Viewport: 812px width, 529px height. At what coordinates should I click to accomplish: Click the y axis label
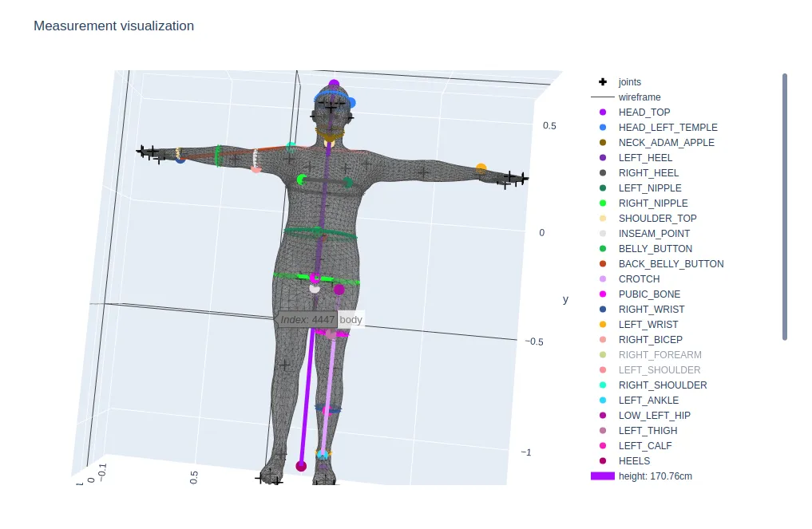tap(565, 299)
